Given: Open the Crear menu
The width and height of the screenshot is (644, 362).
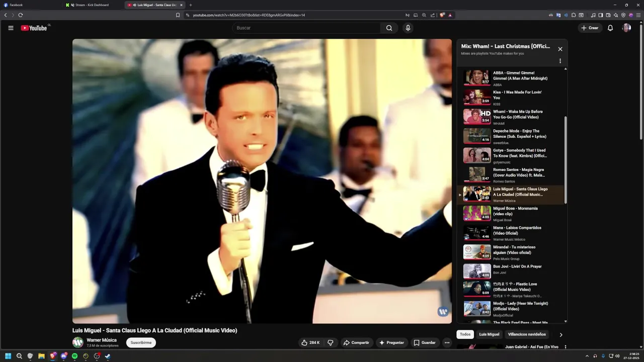Looking at the screenshot, I should (590, 28).
